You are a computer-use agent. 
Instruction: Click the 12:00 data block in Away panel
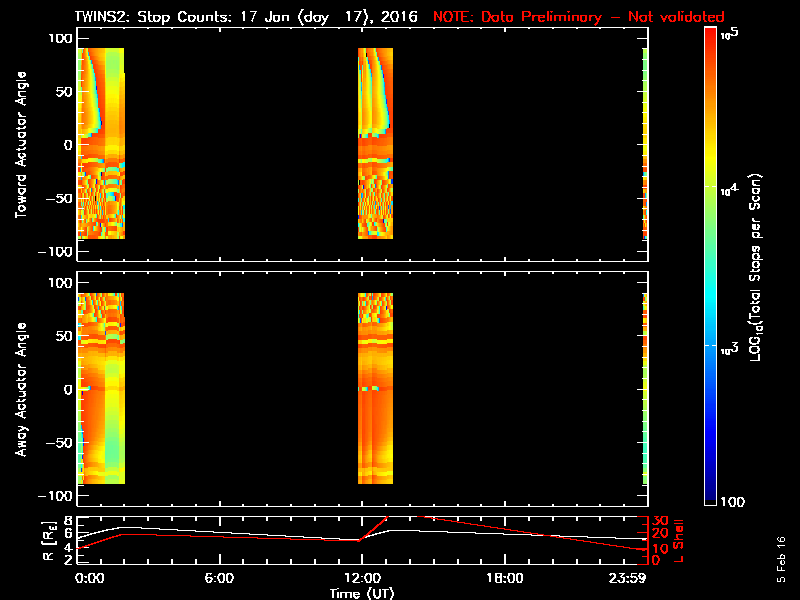[375, 388]
